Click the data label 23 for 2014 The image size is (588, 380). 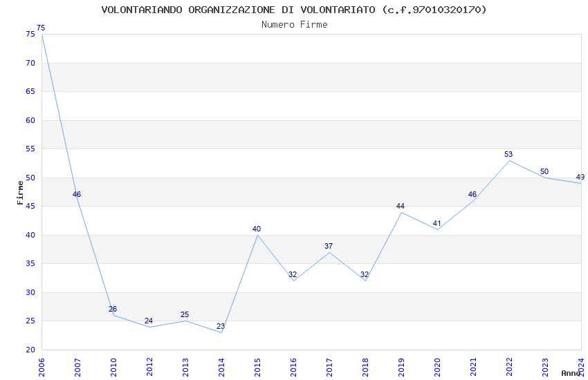click(x=221, y=327)
